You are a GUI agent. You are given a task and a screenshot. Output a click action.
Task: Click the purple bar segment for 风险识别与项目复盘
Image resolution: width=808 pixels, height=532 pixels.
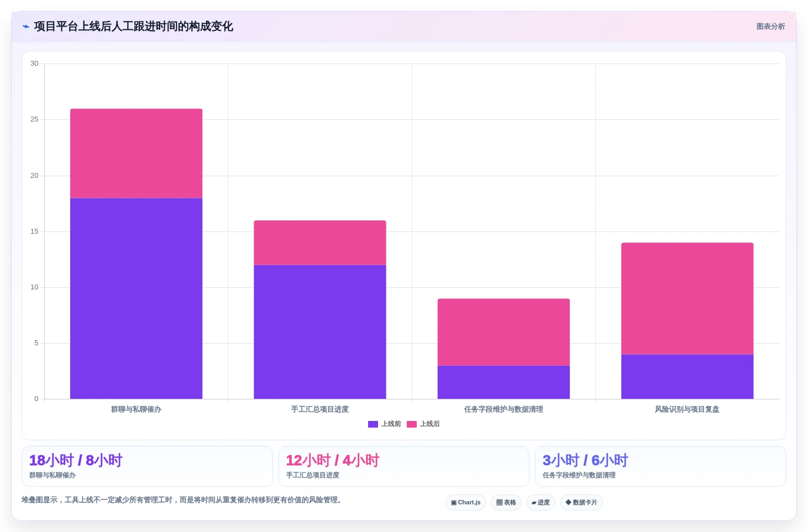(688, 377)
